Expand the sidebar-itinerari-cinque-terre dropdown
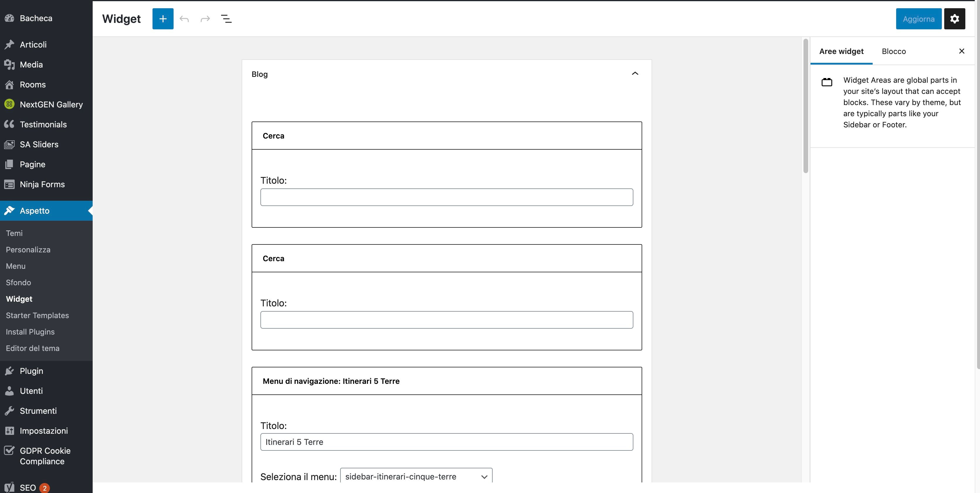This screenshot has width=980, height=493. coord(416,476)
